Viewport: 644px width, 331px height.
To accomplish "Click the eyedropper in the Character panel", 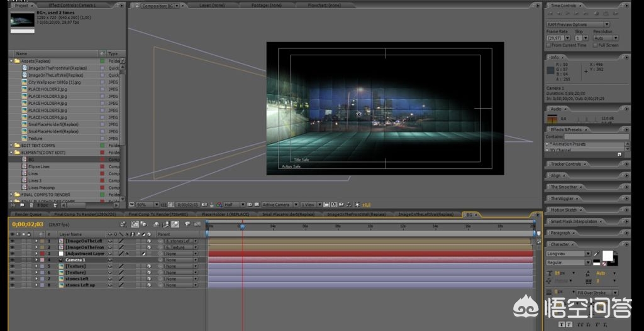I will (596, 254).
